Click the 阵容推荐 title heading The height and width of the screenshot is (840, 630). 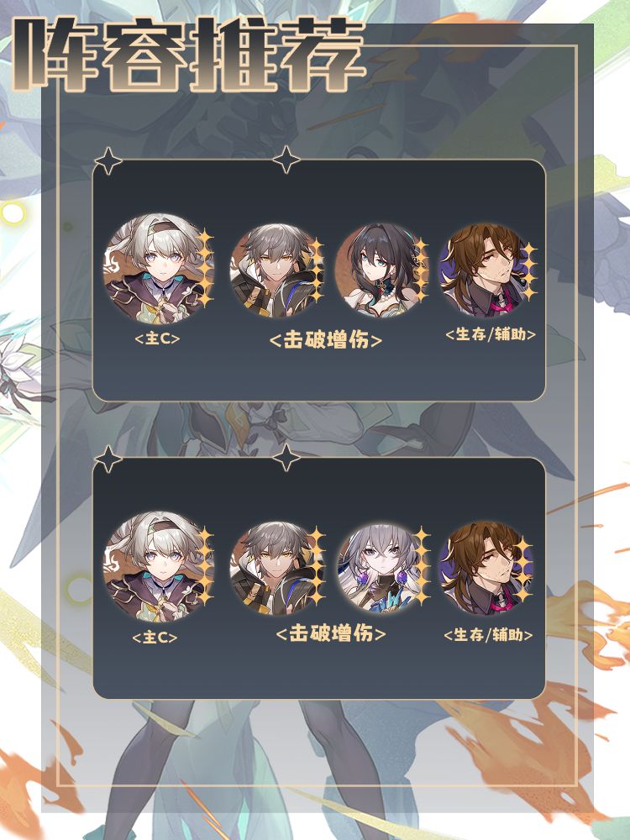pos(189,55)
